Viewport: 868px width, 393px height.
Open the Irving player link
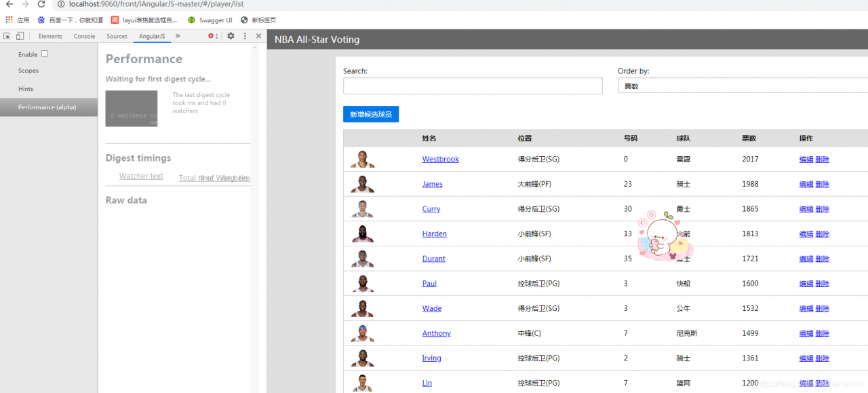(432, 358)
